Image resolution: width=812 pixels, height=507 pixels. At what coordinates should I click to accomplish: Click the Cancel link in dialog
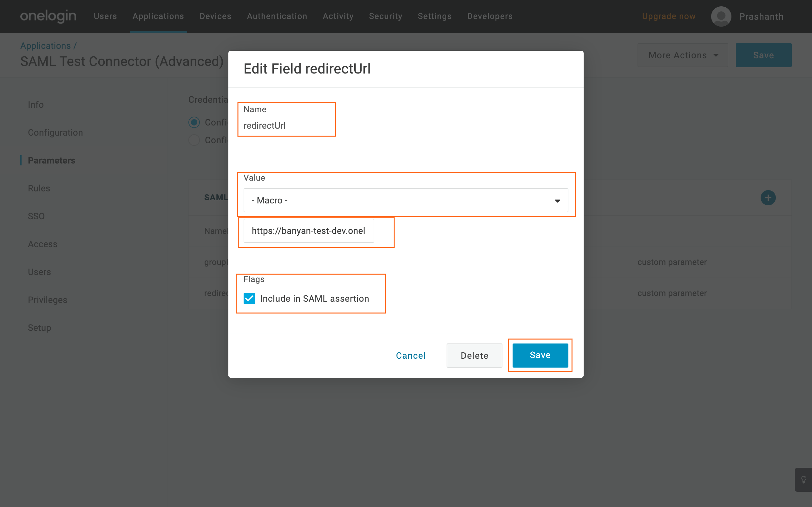coord(410,355)
